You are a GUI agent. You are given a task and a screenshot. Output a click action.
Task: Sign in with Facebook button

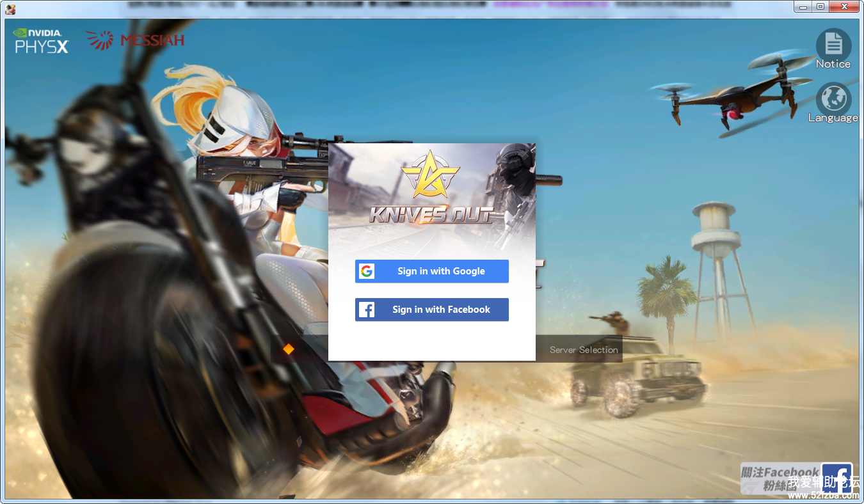(x=432, y=310)
